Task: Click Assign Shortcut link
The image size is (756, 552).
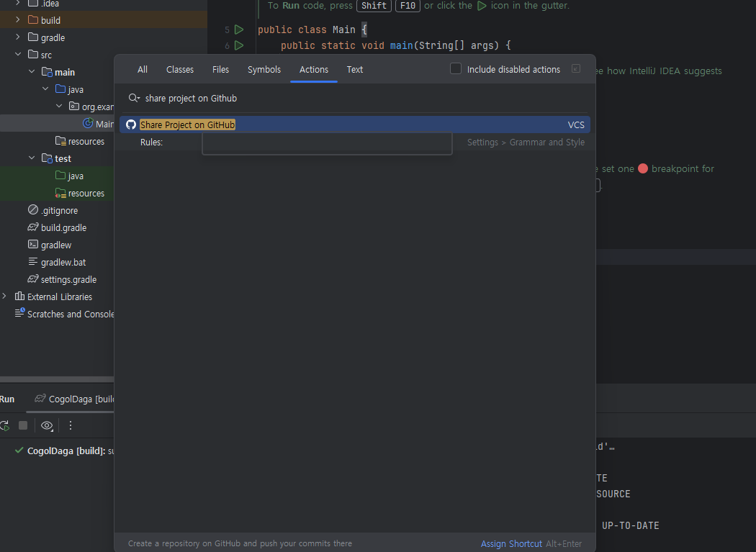Action: 511,544
